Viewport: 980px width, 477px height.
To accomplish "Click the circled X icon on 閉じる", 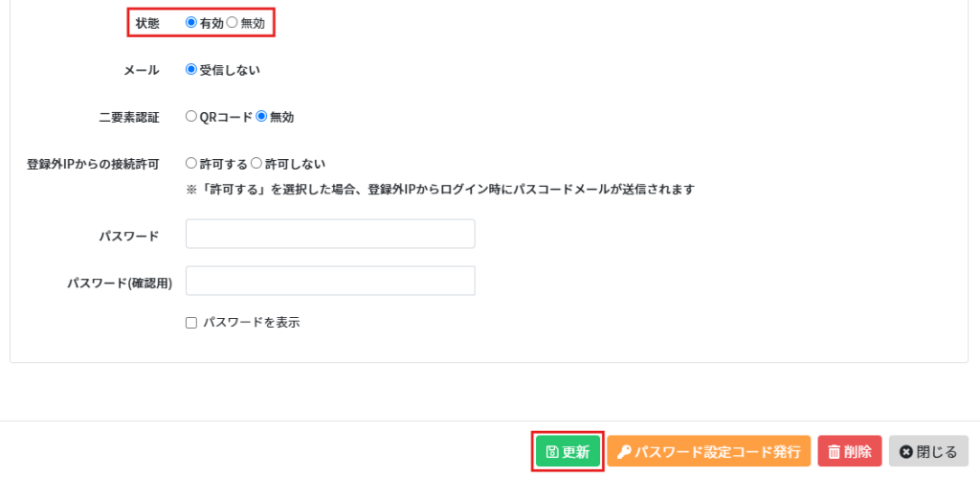I will tap(905, 452).
